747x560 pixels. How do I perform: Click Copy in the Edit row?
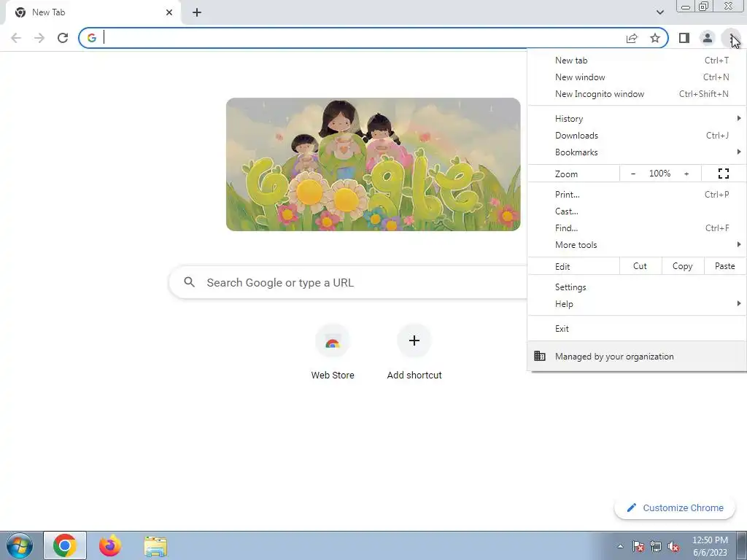point(683,266)
